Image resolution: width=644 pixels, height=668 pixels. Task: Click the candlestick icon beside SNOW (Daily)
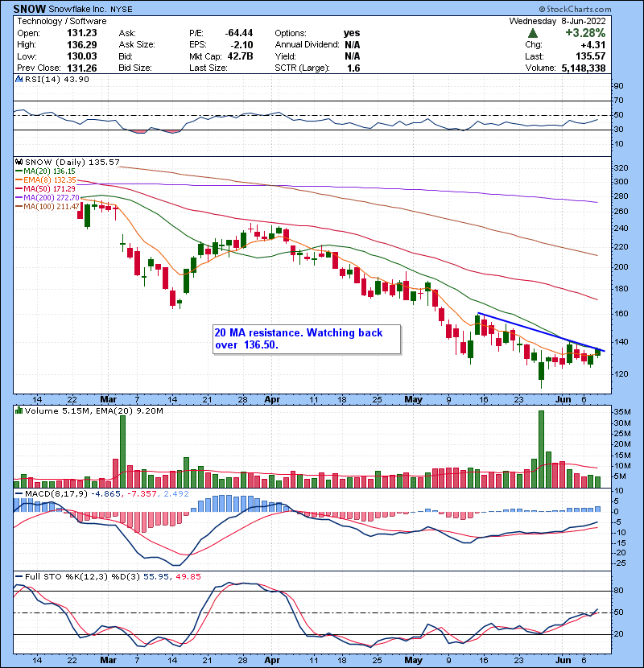pos(19,163)
